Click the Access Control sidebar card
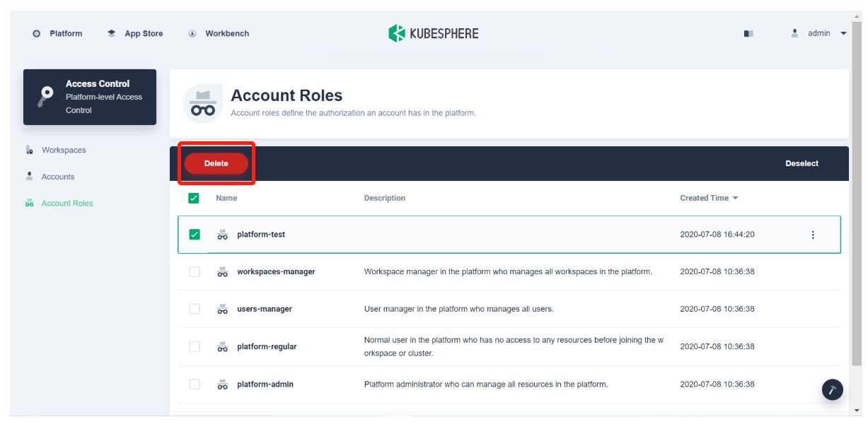Viewport: 868px width, 424px height. 90,97
